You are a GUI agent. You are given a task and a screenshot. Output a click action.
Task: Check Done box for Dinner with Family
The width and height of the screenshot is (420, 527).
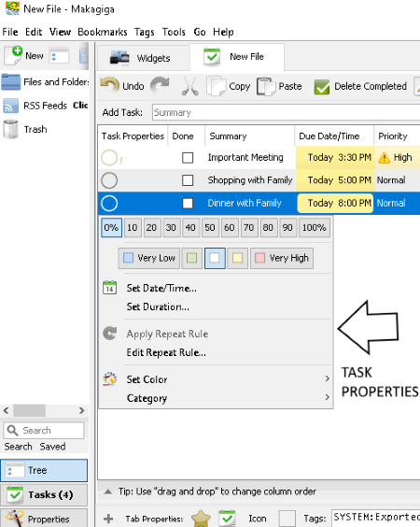click(x=188, y=204)
